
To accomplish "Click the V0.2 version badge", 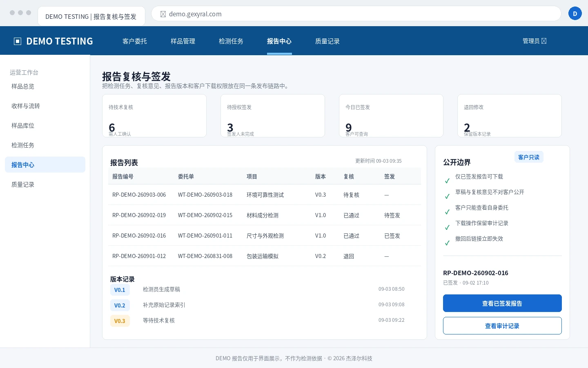I will (x=120, y=305).
